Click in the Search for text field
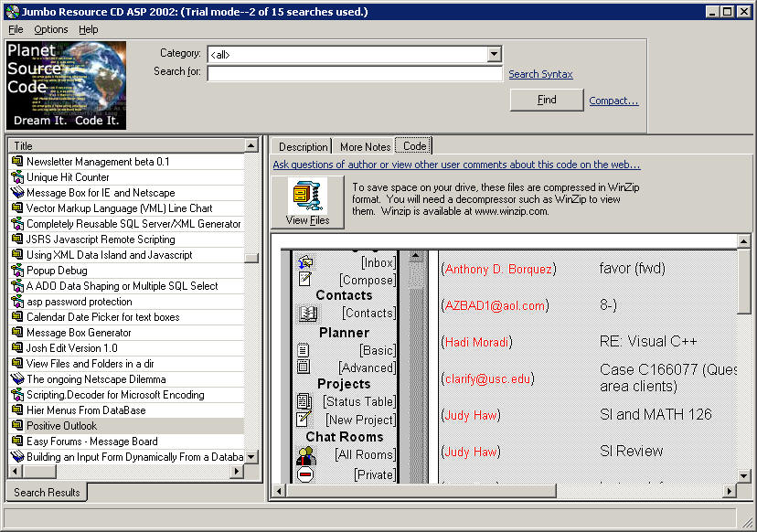The width and height of the screenshot is (757, 532). [355, 73]
